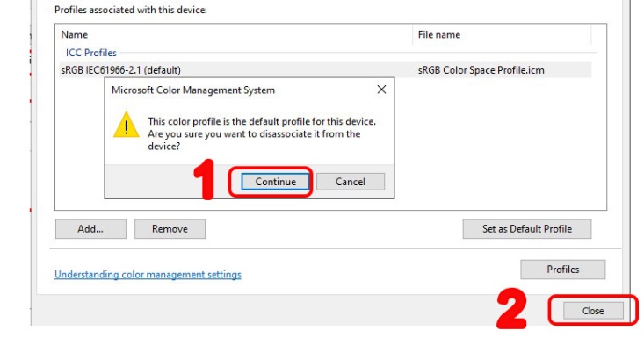Click the Remove profile button
Viewport: 644px width, 345px height.
[170, 229]
